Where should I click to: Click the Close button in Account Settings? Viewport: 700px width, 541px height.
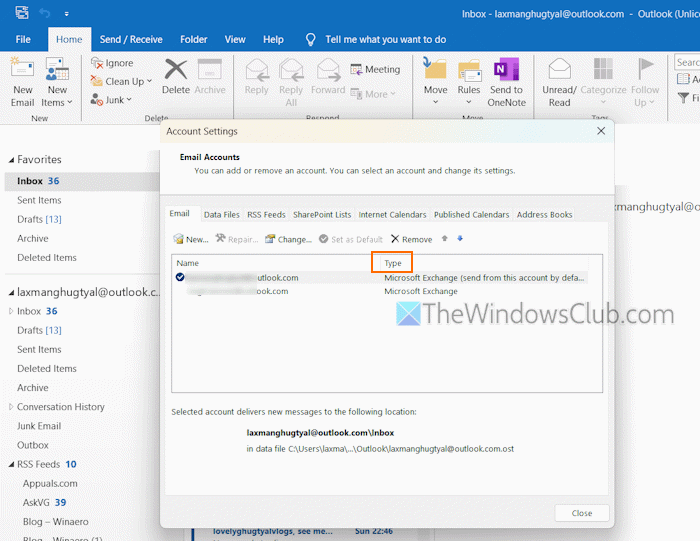582,513
